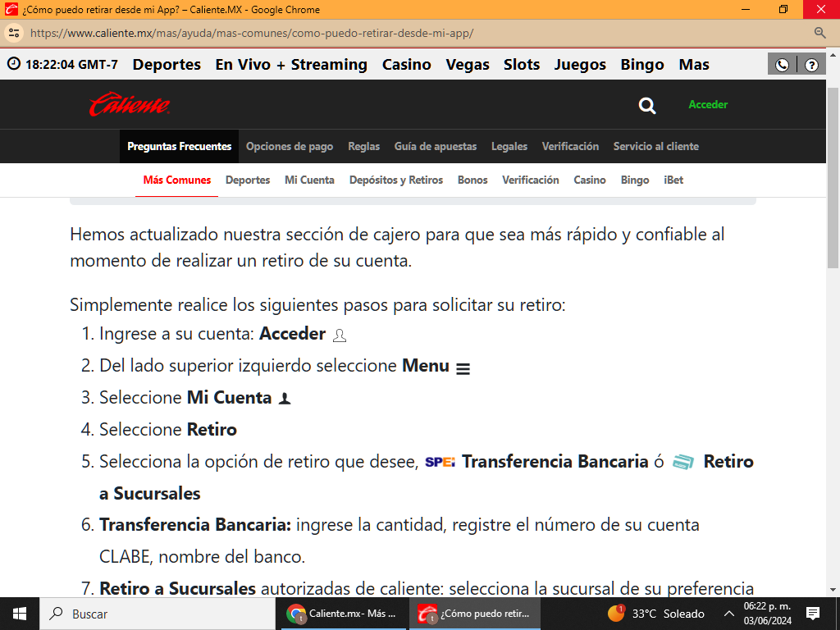Click the search magnifier on the Caliente header
This screenshot has width=840, height=630.
[646, 105]
